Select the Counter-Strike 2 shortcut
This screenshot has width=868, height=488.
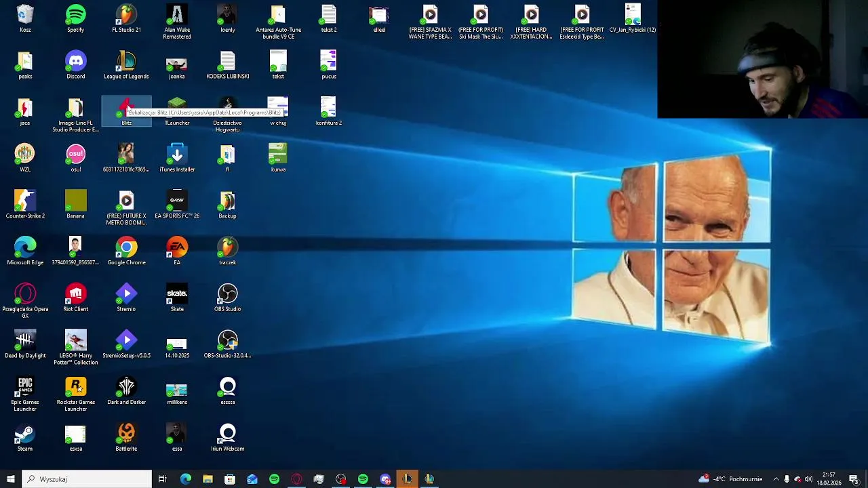25,205
